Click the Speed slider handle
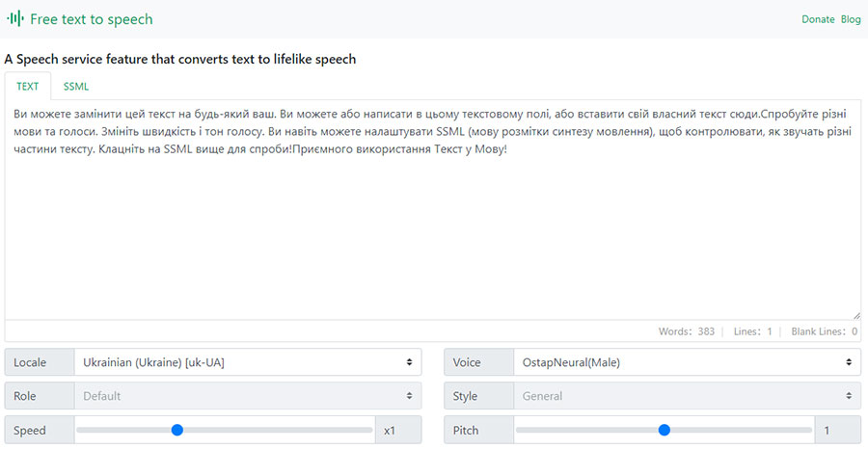 pyautogui.click(x=177, y=430)
